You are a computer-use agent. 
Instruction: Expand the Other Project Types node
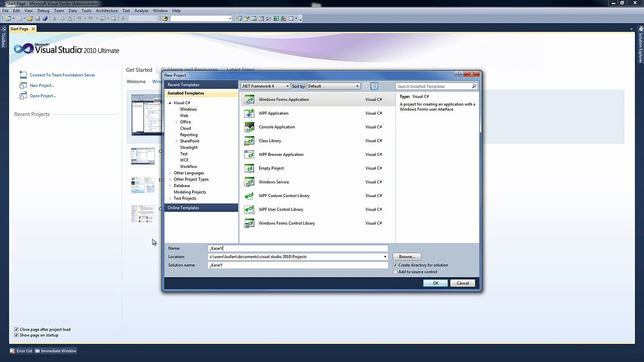170,179
